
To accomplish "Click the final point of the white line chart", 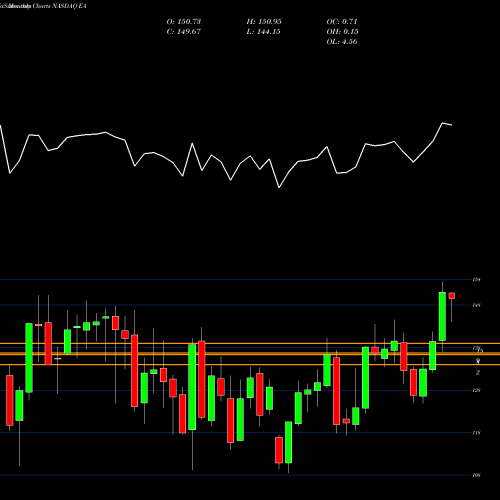I will 452,125.
